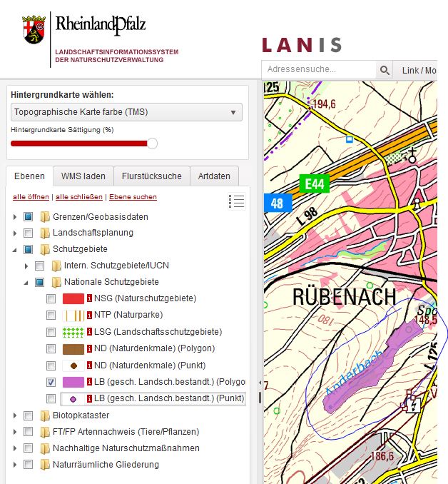Click the Adressensuche input field
This screenshot has width=448, height=484.
coord(318,70)
